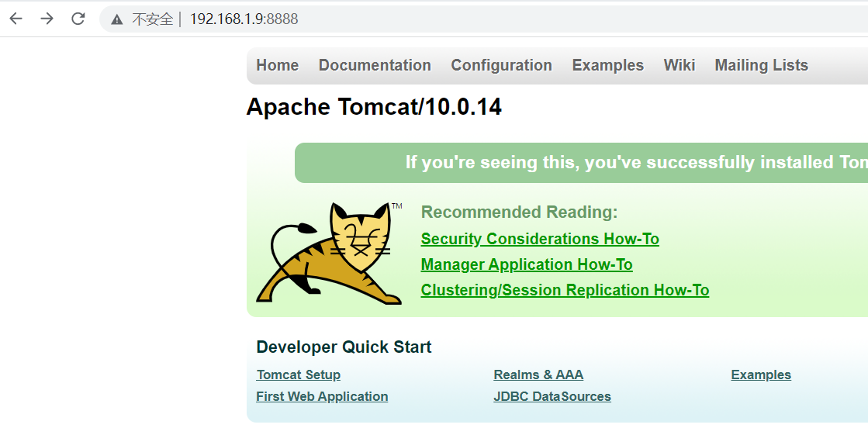Open the Wiki navigation item
The height and width of the screenshot is (428, 868).
click(x=680, y=65)
